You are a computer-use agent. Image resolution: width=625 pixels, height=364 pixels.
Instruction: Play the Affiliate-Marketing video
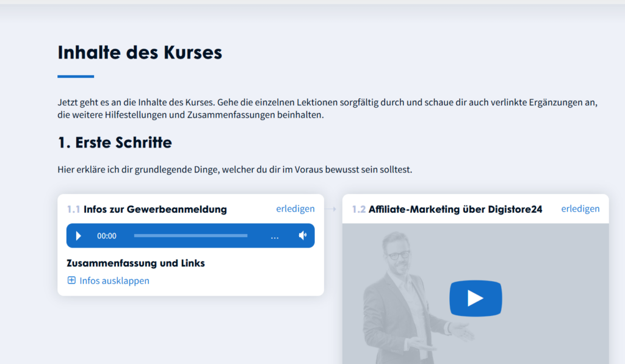(x=475, y=298)
